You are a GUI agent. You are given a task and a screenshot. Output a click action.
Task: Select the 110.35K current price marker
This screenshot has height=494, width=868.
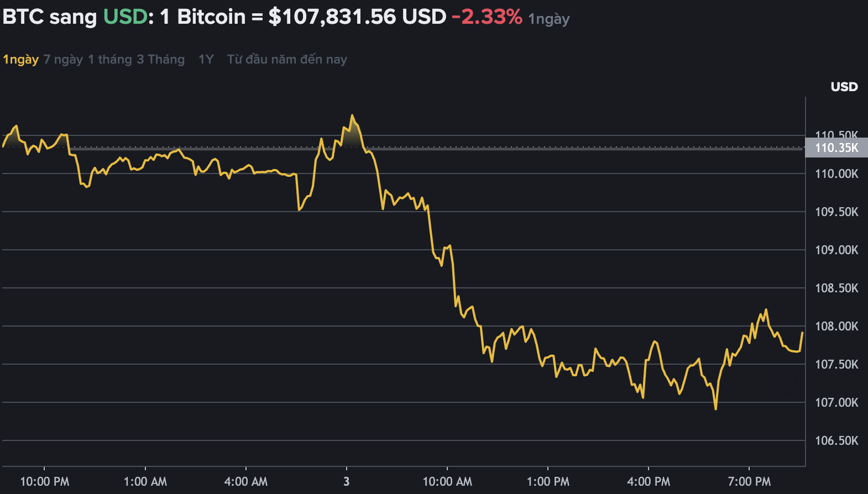[x=836, y=148]
